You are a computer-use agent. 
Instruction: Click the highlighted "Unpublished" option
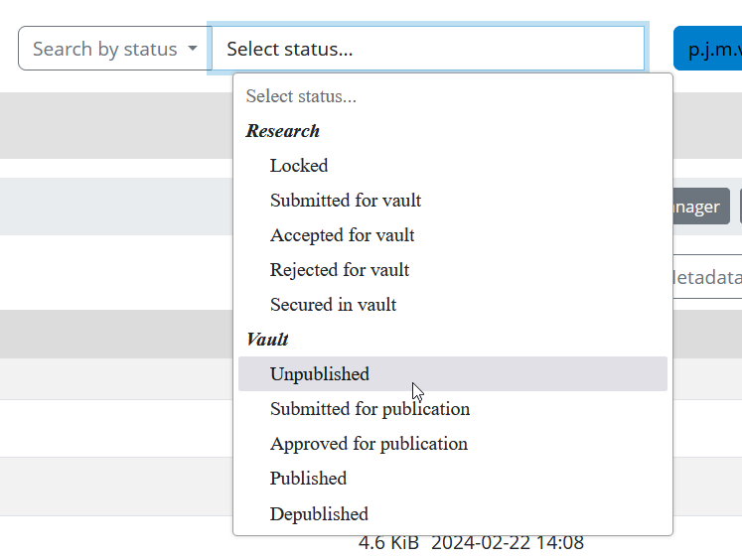click(320, 374)
